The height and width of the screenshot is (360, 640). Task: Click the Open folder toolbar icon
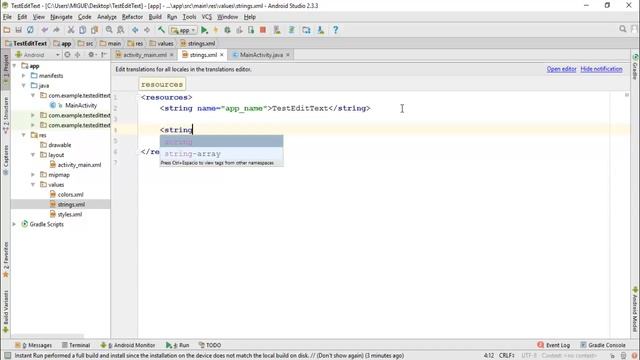[x=7, y=30]
